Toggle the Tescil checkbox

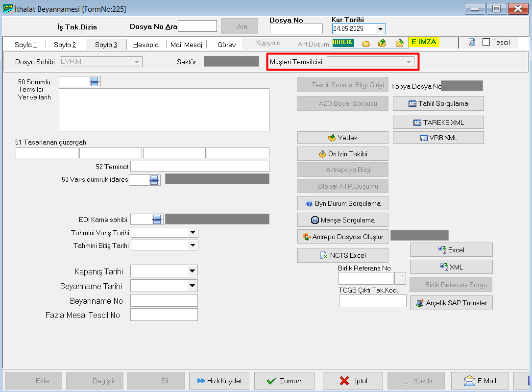(486, 42)
